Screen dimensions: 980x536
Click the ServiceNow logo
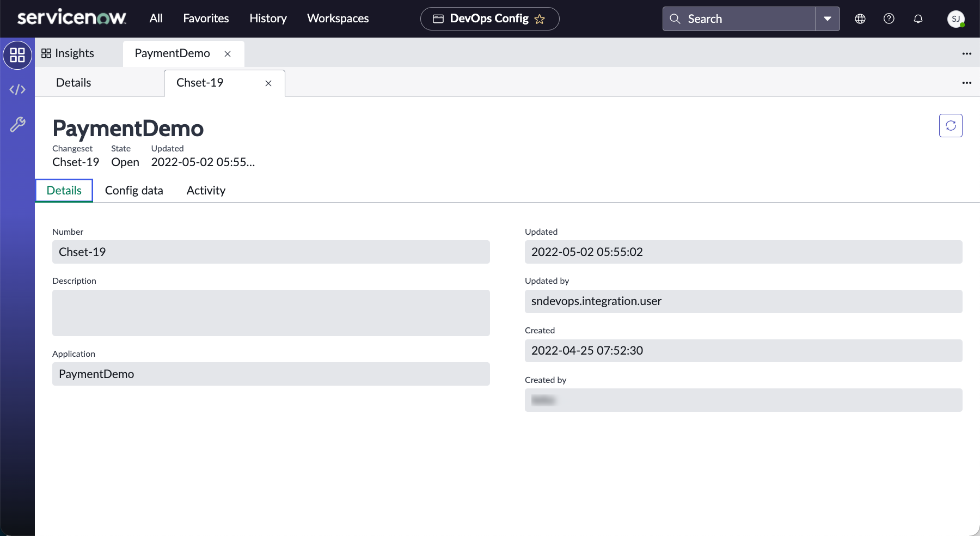[72, 18]
